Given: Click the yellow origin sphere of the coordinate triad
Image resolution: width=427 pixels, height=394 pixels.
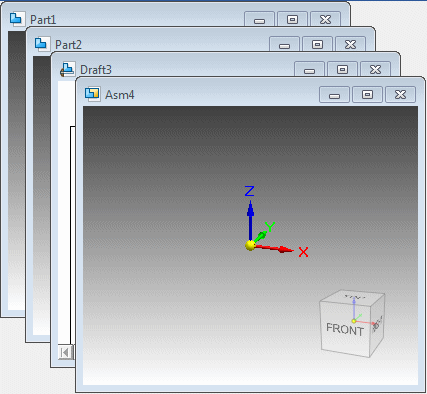Looking at the screenshot, I should tap(250, 246).
